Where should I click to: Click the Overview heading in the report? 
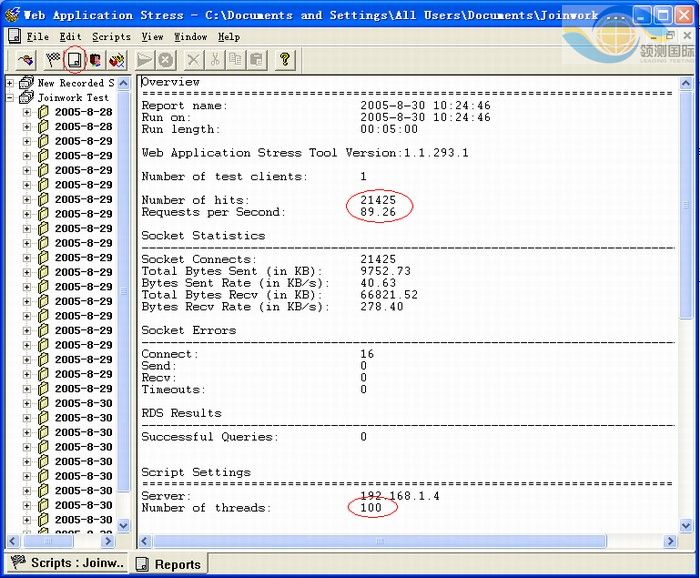coord(171,82)
